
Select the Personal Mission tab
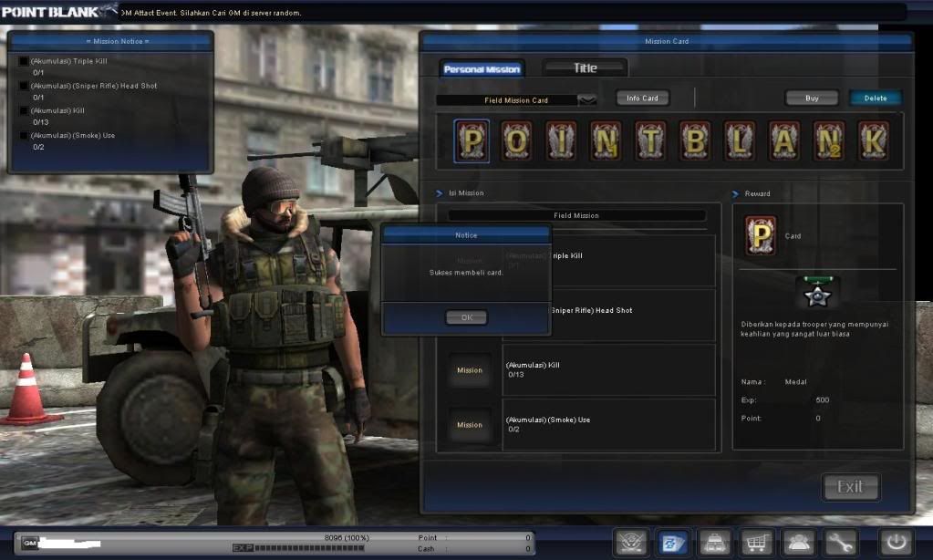coord(482,69)
